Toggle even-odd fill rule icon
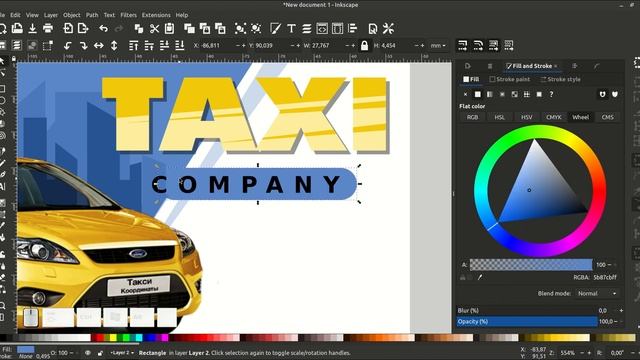 pos(602,94)
